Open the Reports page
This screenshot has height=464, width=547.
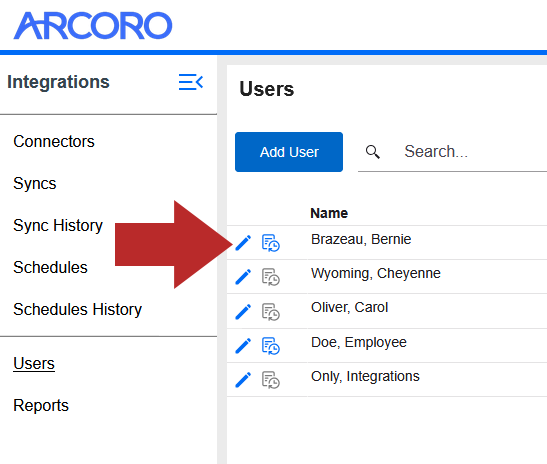click(x=41, y=405)
